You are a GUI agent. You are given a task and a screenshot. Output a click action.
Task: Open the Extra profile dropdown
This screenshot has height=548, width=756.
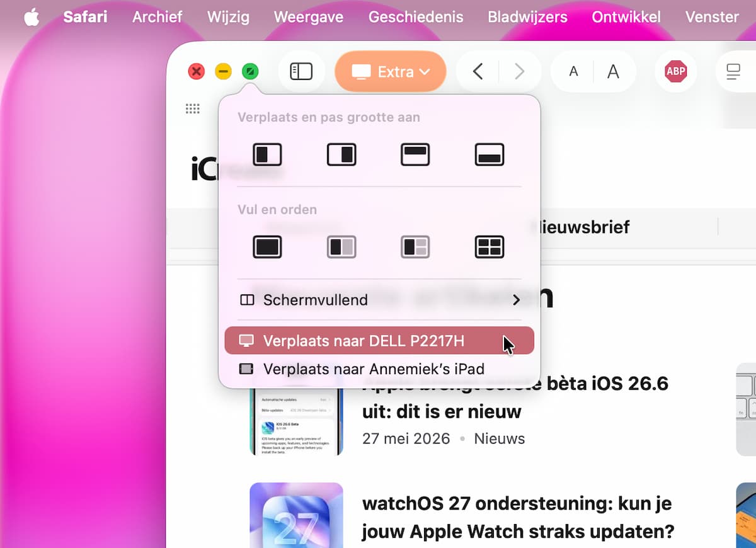(391, 71)
